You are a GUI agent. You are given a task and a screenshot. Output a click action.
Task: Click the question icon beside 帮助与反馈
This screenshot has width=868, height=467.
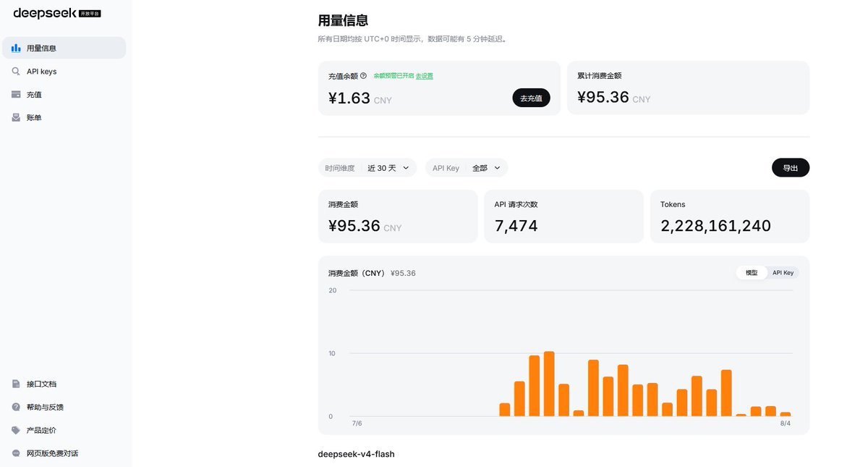[16, 407]
